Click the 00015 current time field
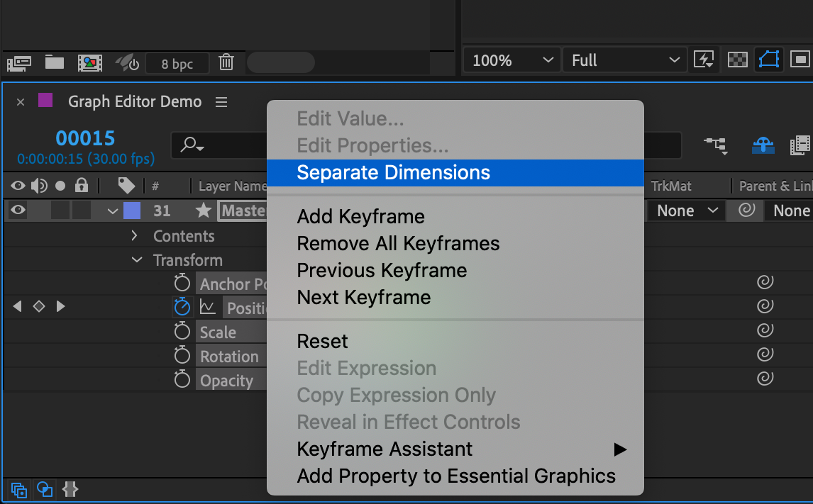 (x=84, y=138)
